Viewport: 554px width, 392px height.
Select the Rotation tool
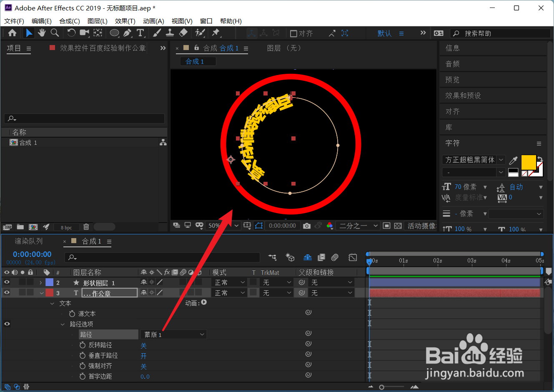coord(71,33)
